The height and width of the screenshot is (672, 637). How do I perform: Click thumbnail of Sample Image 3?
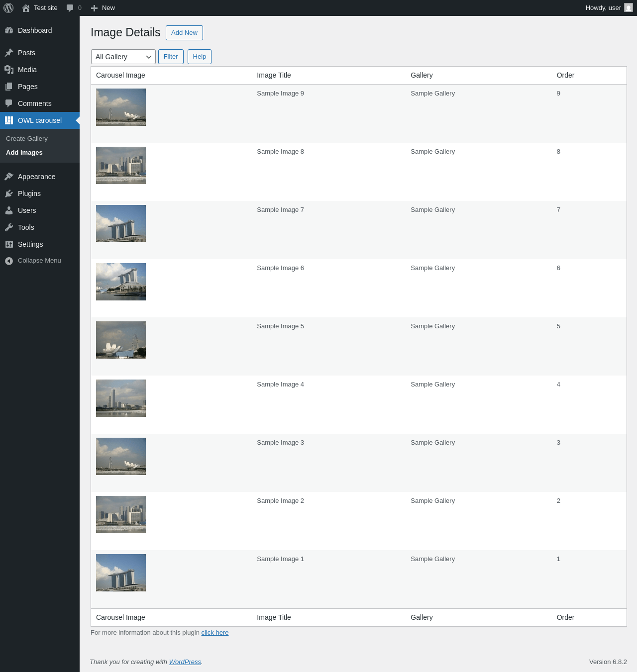(x=121, y=456)
